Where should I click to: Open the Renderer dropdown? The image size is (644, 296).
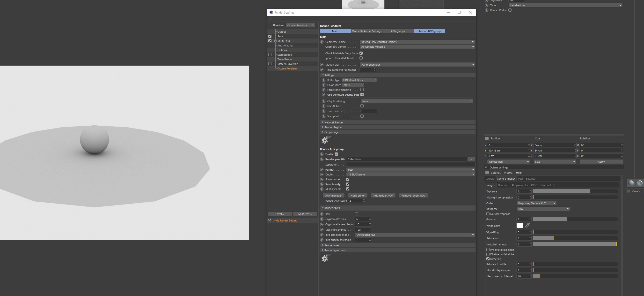(300, 25)
